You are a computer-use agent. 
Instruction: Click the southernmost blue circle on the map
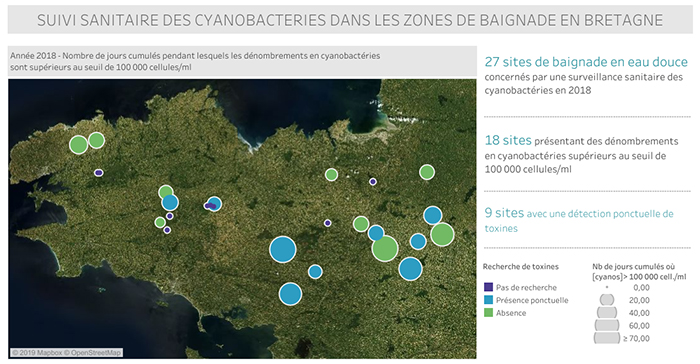(290, 294)
